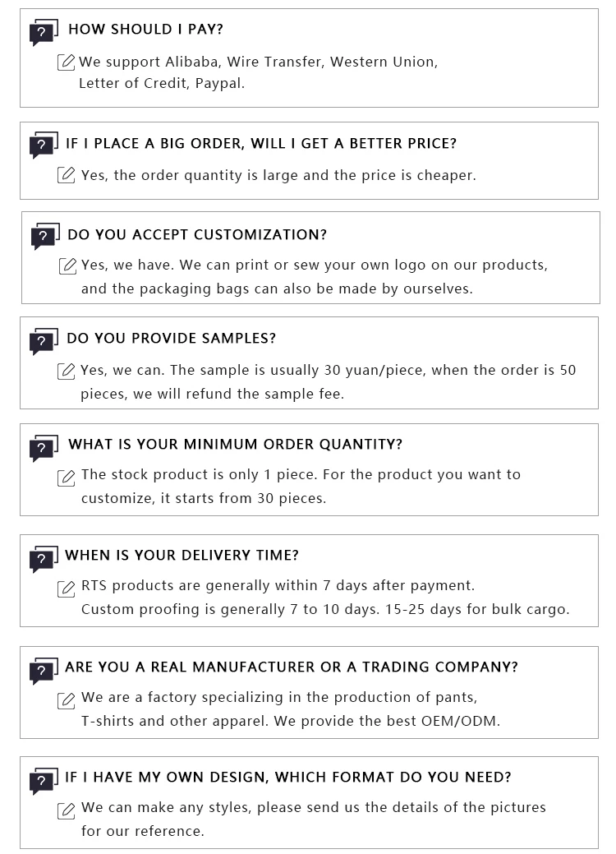Click the pencil icon before 'Yes, the order quantity is large'
616x854 pixels.
[67, 175]
